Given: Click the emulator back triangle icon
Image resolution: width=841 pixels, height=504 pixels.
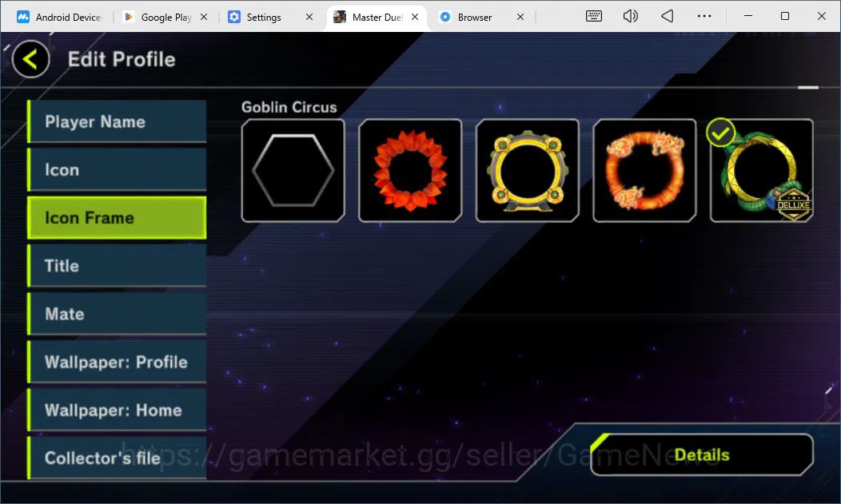Looking at the screenshot, I should pos(668,16).
